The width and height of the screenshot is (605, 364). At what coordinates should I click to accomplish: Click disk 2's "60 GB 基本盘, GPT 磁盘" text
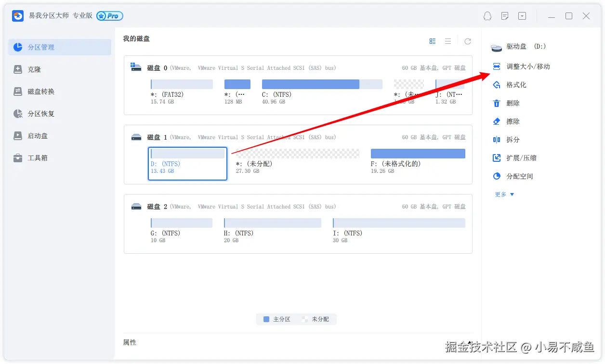coord(434,207)
